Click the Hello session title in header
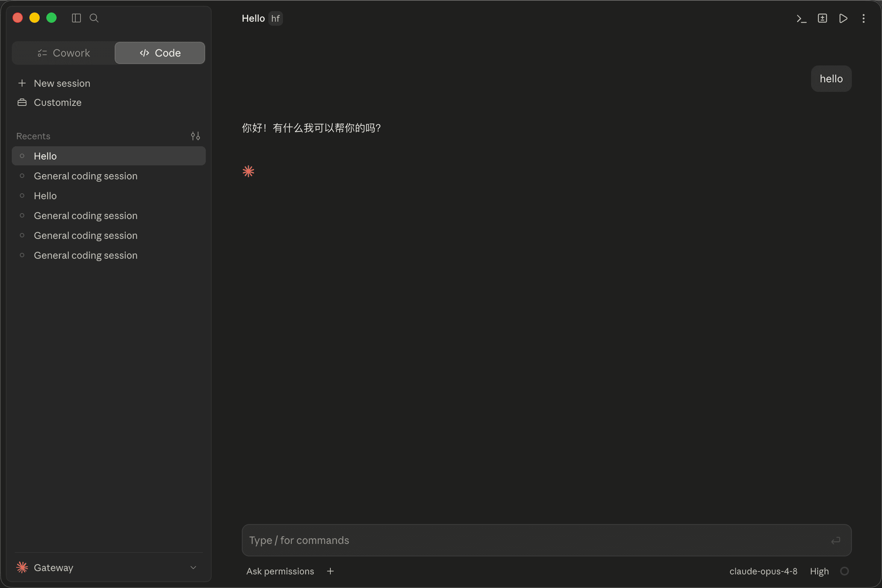The width and height of the screenshot is (882, 588). coord(253,18)
